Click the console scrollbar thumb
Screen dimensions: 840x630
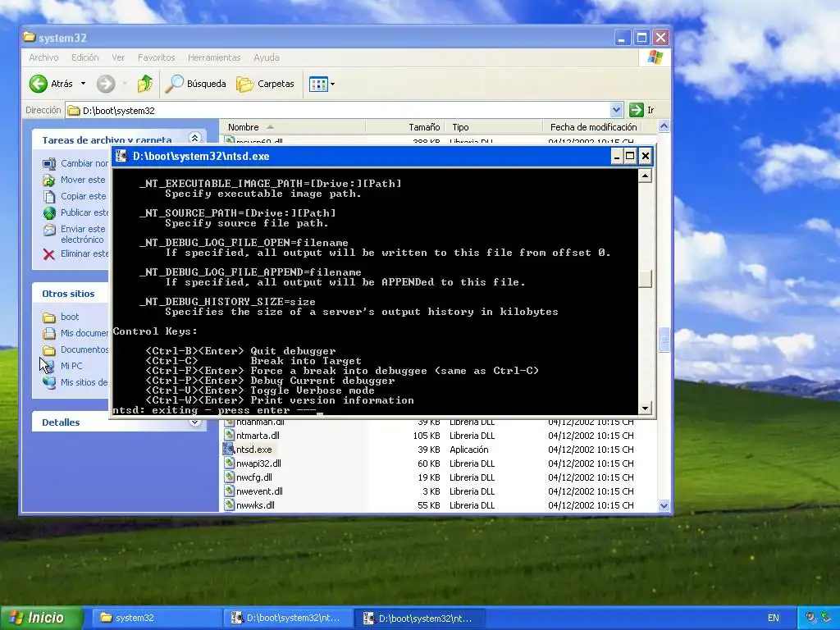coord(645,279)
